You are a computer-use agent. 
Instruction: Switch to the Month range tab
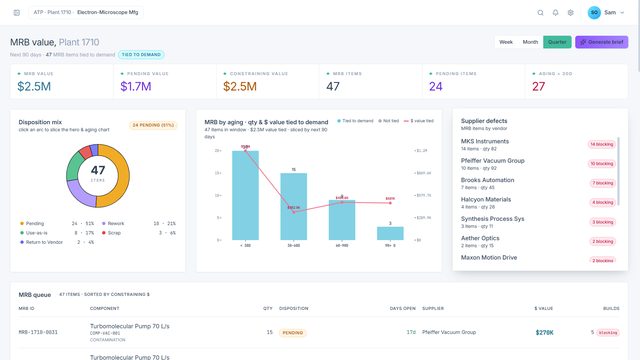[530, 42]
